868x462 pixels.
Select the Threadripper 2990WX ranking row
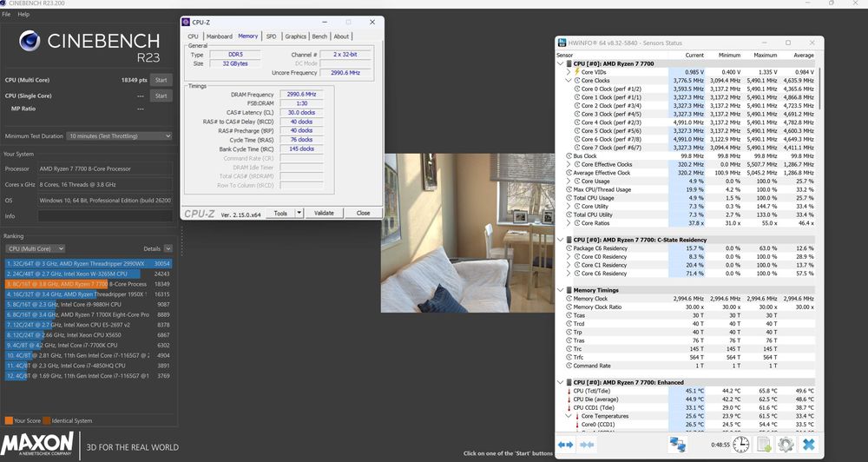tap(89, 264)
